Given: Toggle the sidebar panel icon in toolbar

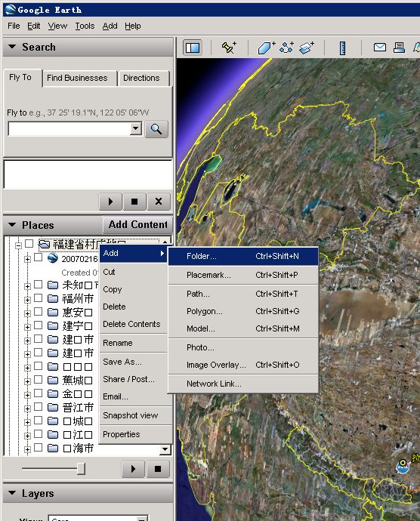Looking at the screenshot, I should 193,48.
